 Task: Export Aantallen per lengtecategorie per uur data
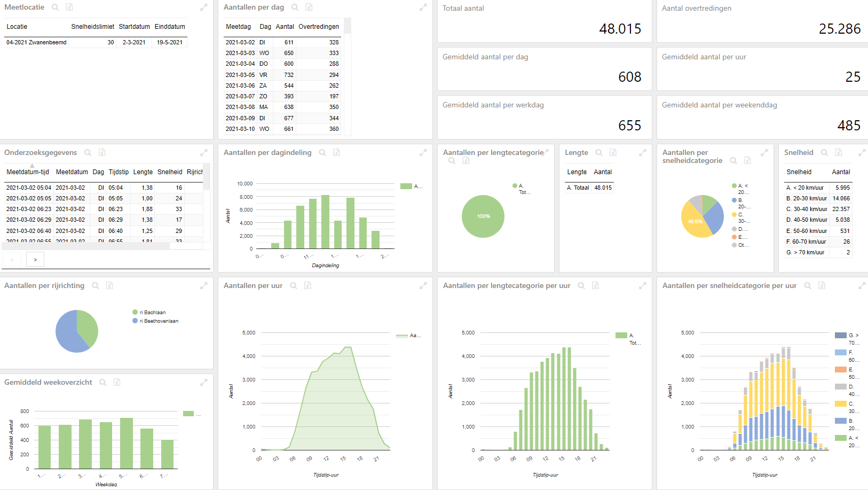coord(596,286)
